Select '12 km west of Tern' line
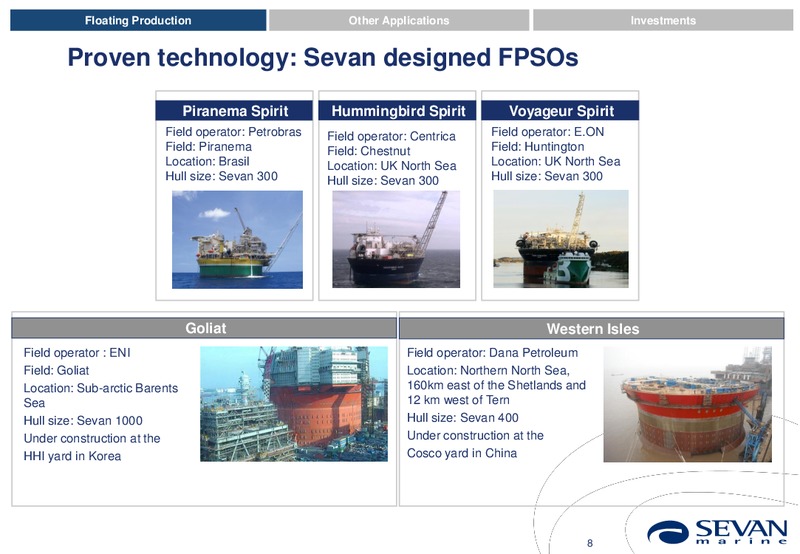The image size is (800, 554). [x=458, y=400]
